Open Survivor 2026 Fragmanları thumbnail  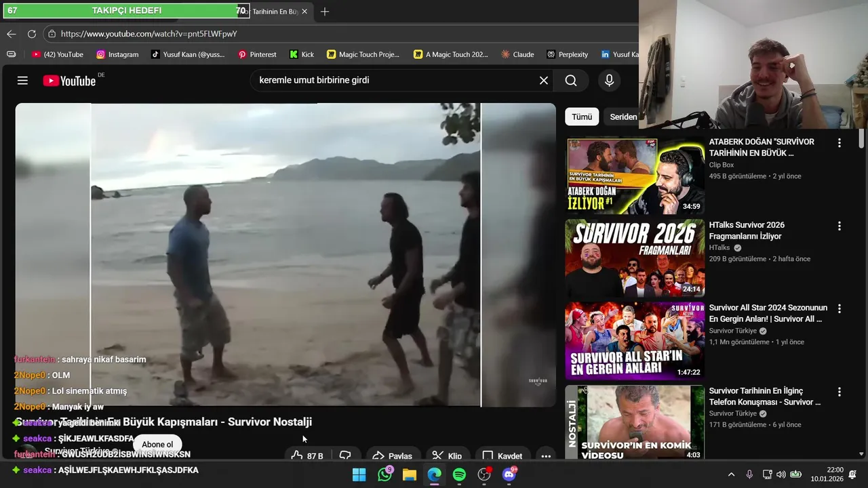coord(635,259)
